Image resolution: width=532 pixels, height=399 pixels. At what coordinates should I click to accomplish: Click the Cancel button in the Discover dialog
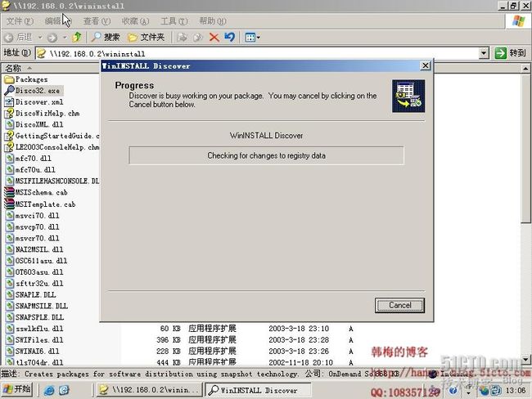click(399, 305)
